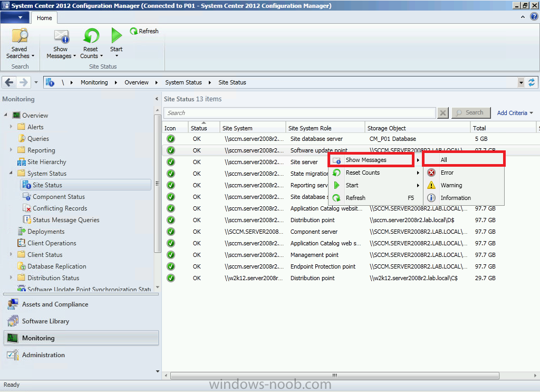Open the Assets and Compliance workspace icon
Viewport: 540px width, 392px height.
[13, 304]
